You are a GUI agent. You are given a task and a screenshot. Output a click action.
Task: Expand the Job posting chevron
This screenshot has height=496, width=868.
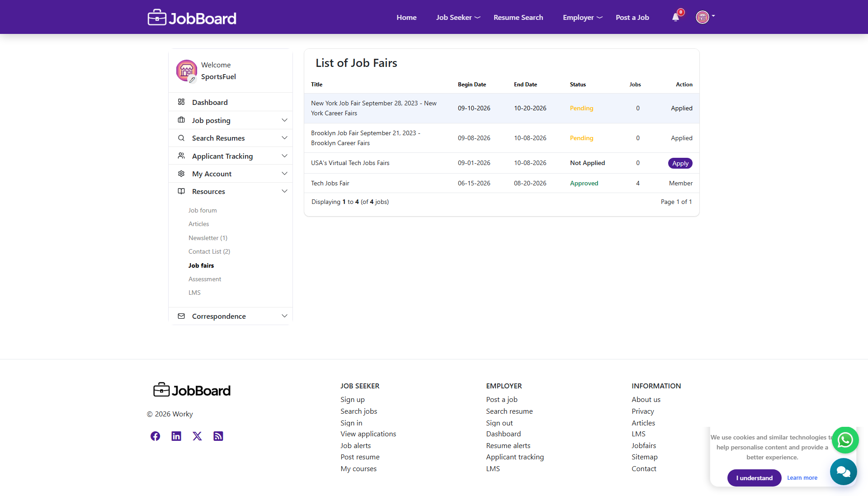(284, 120)
